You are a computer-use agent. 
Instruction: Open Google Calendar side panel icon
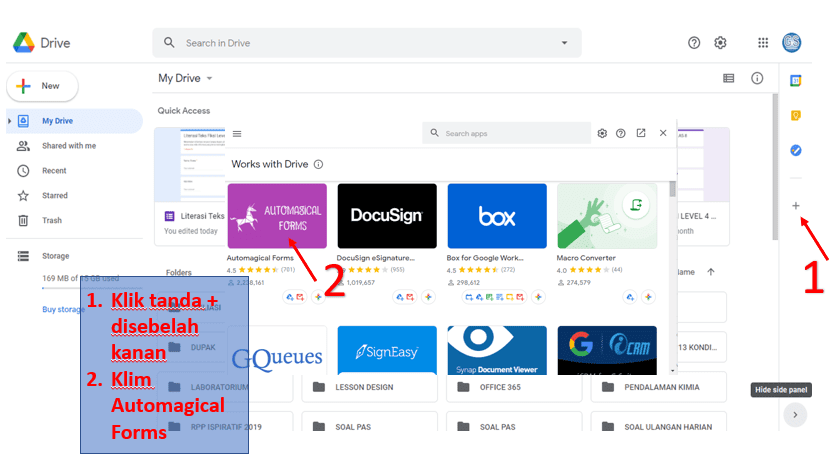click(x=795, y=81)
